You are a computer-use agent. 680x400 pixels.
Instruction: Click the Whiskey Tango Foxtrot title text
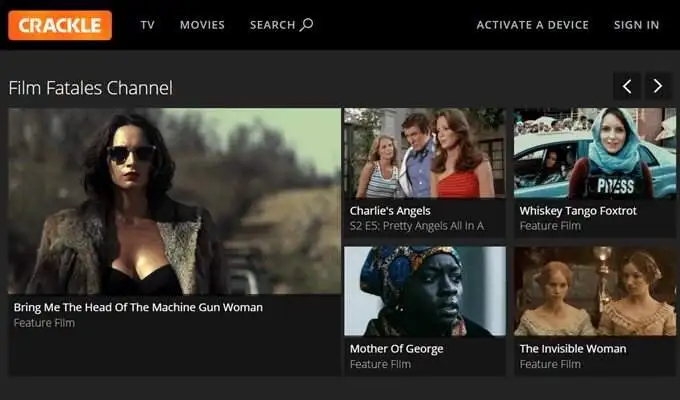(578, 211)
